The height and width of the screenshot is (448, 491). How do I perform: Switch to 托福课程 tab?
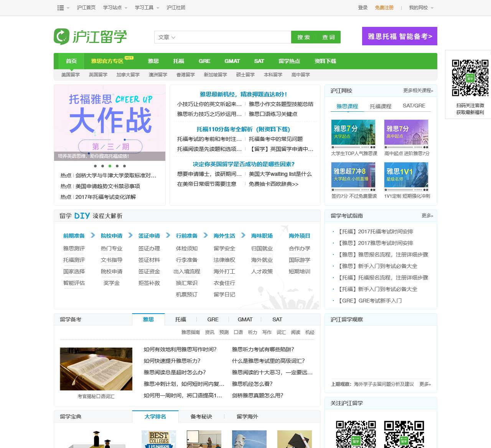tap(381, 106)
